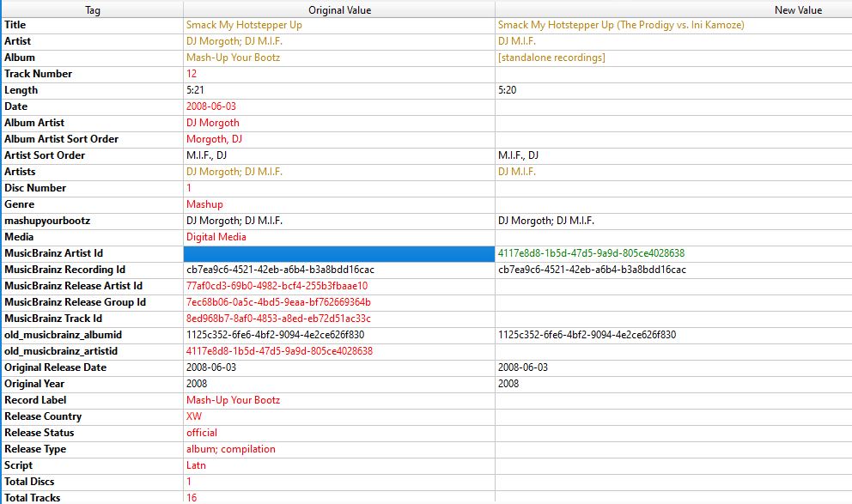Image resolution: width=852 pixels, height=504 pixels.
Task: Select the highlighted empty MusicBrainz Artist Id cell
Action: pyautogui.click(x=338, y=253)
